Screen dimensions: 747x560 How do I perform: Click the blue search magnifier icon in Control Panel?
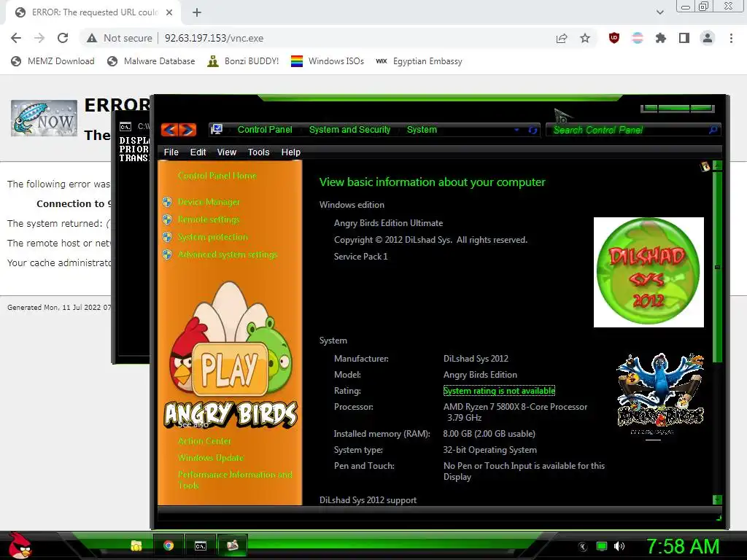click(x=713, y=130)
